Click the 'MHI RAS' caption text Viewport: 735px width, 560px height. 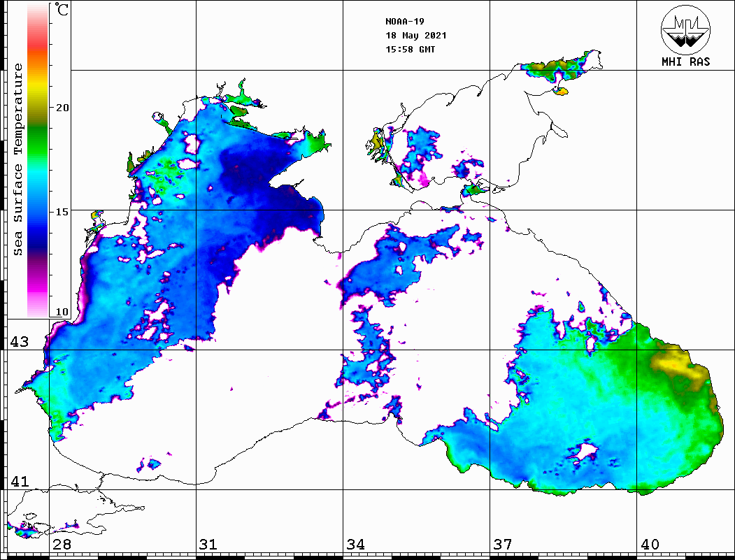[685, 62]
